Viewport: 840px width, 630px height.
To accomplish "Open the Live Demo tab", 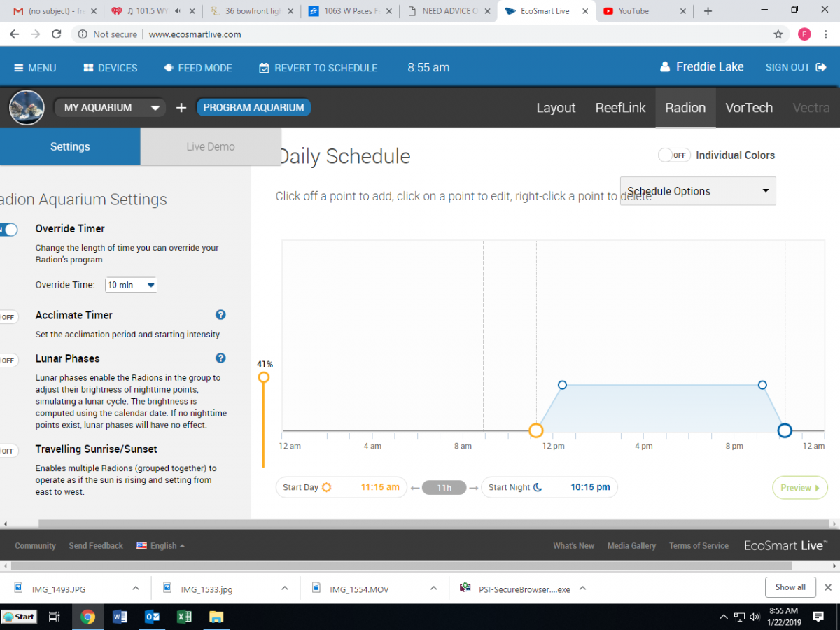I will (x=211, y=146).
